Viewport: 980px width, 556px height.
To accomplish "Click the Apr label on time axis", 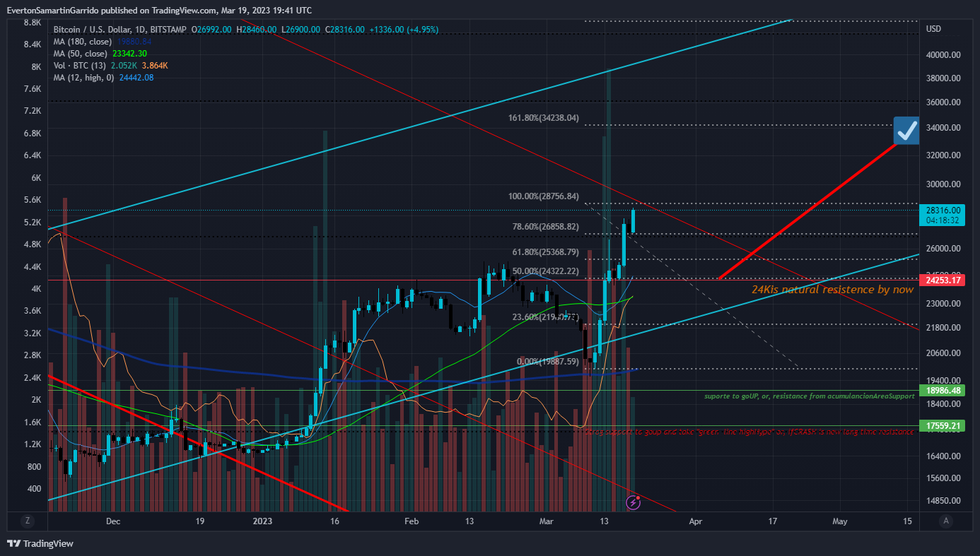I will click(x=696, y=521).
